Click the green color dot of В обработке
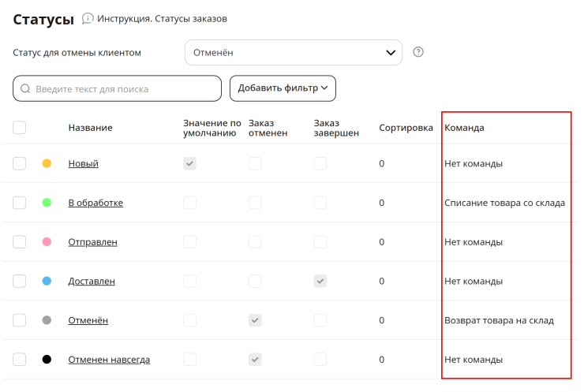Screen dimensions: 584x392 [47, 203]
